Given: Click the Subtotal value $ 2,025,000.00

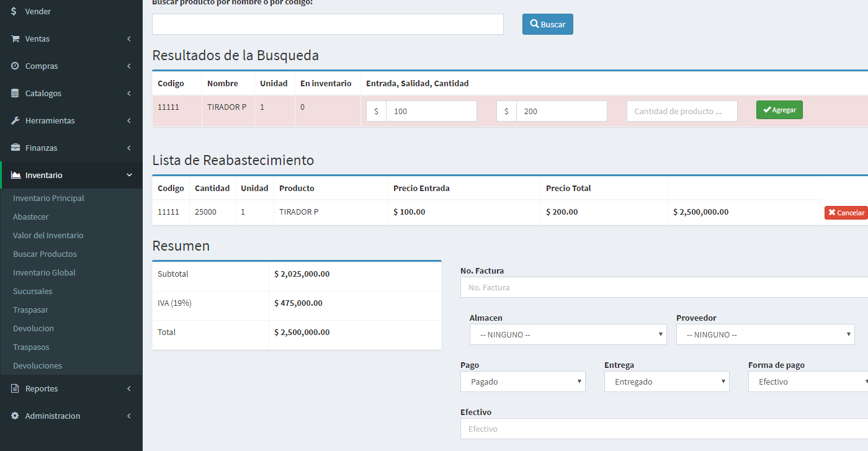Looking at the screenshot, I should point(302,274).
